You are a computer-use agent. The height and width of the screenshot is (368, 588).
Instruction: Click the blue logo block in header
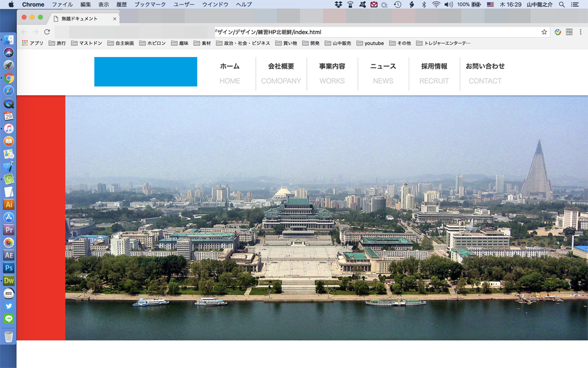click(x=145, y=72)
